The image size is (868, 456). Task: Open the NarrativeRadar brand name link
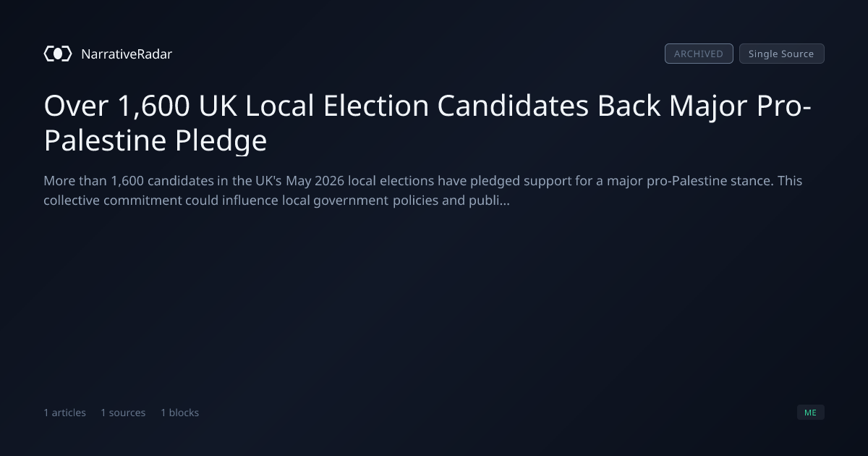click(x=127, y=54)
